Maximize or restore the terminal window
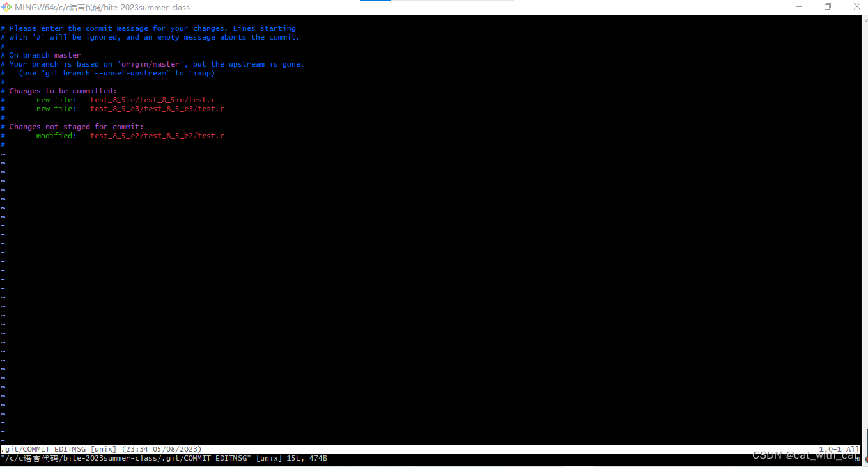868x467 pixels. pos(828,7)
